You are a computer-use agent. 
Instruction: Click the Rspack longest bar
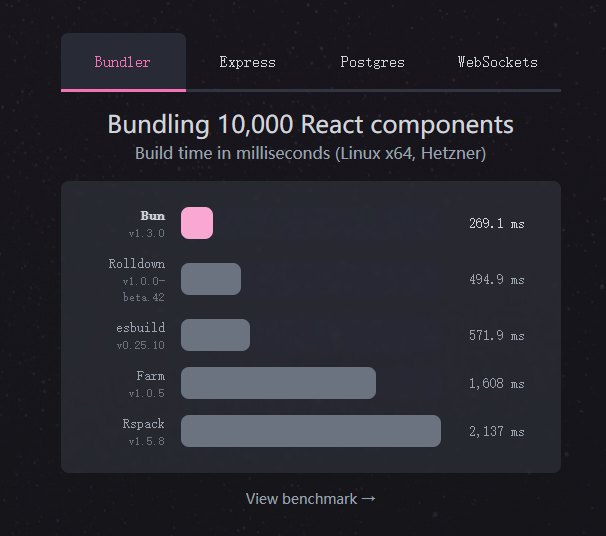click(x=311, y=431)
